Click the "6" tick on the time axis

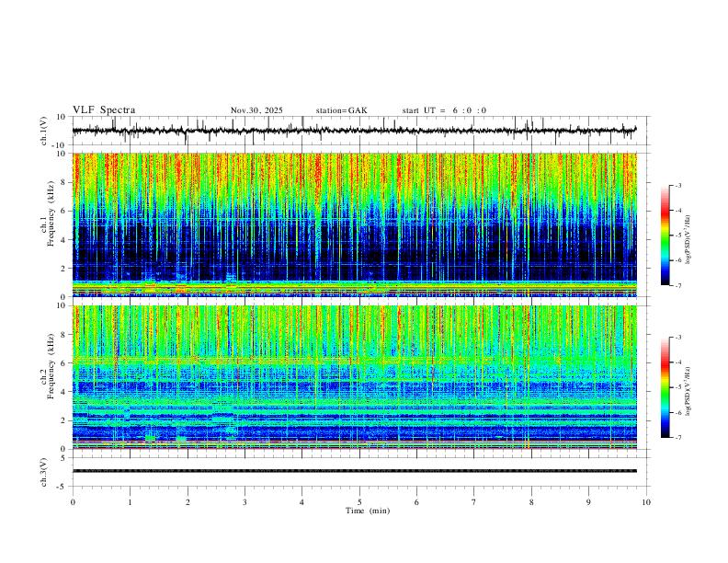[417, 502]
